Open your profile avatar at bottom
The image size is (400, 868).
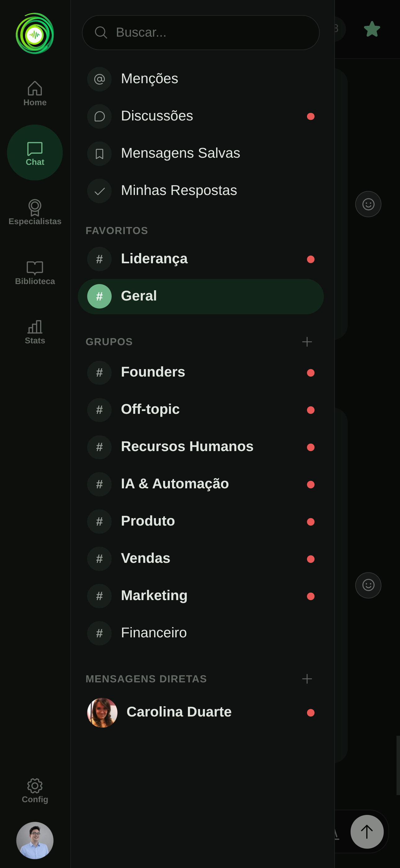[x=35, y=840]
